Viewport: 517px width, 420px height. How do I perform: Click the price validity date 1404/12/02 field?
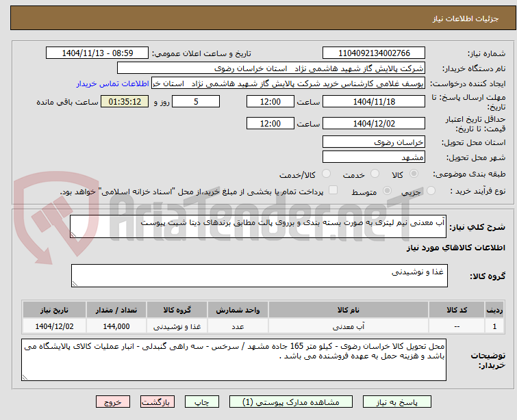tap(374, 123)
